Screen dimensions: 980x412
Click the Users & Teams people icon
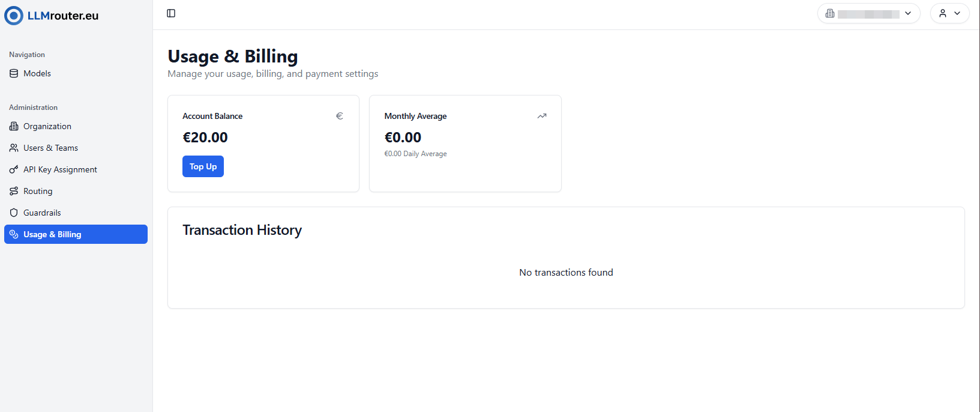tap(14, 148)
